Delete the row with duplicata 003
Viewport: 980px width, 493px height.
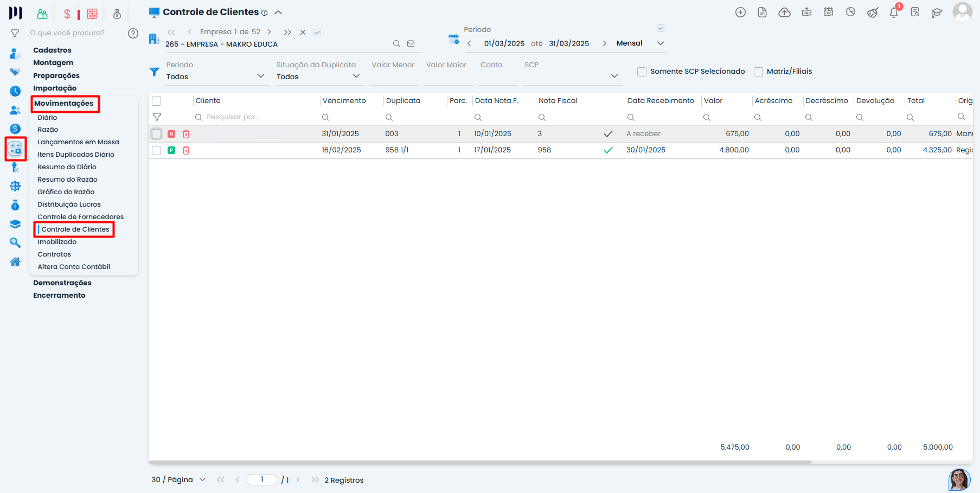pos(186,134)
